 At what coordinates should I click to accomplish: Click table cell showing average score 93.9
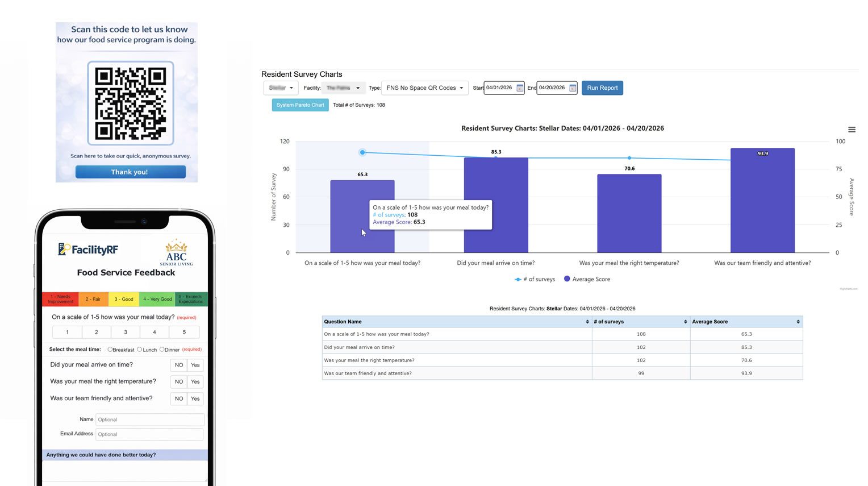tap(746, 373)
